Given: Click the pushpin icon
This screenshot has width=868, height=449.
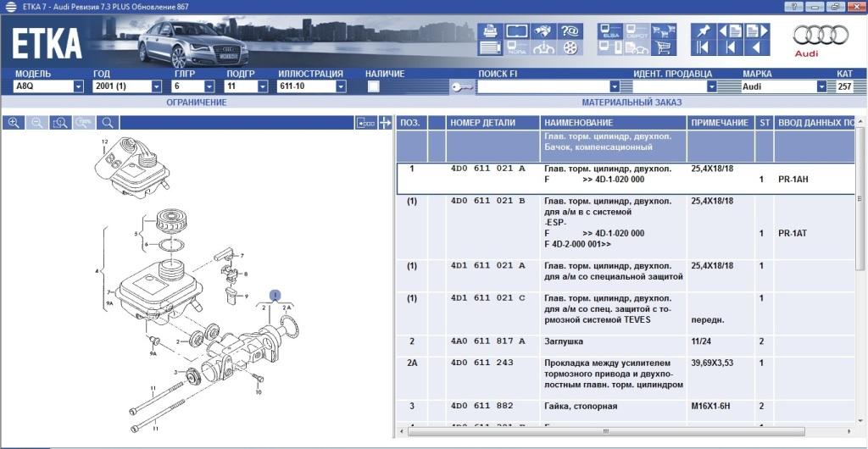Looking at the screenshot, I should [702, 31].
